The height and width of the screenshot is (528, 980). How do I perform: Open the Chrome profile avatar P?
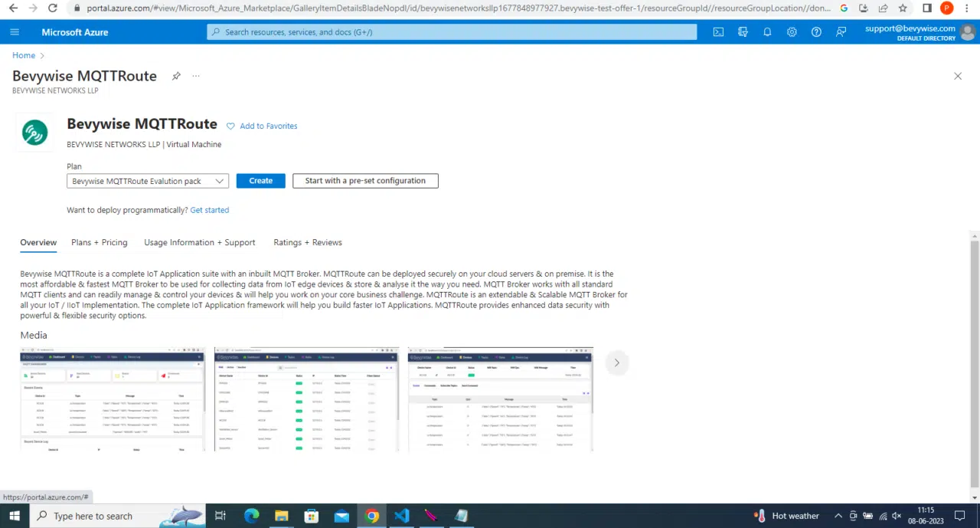point(947,8)
